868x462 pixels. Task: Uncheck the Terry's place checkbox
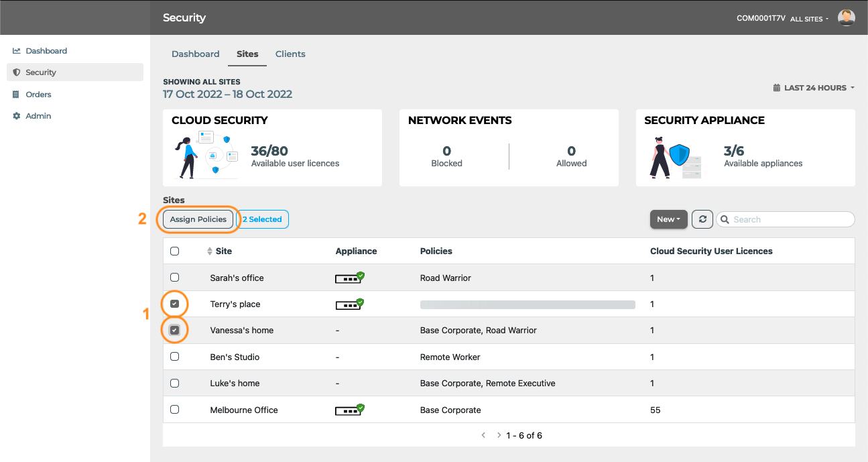pos(175,304)
